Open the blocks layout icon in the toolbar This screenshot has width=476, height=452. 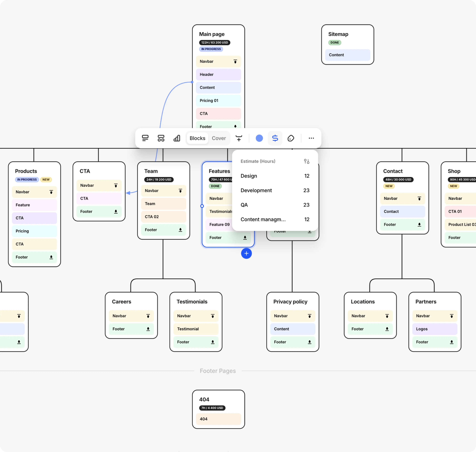coord(161,138)
